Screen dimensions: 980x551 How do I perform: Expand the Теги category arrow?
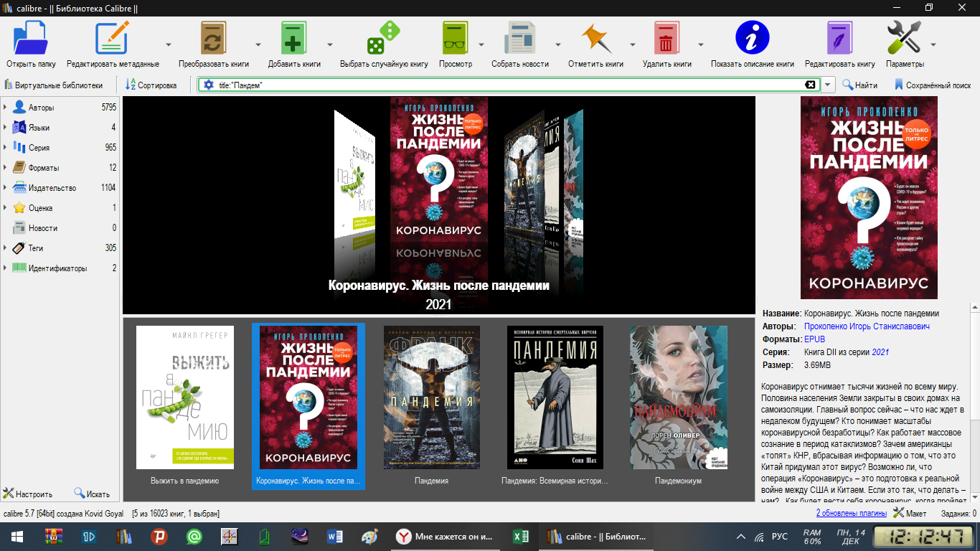[x=5, y=248]
